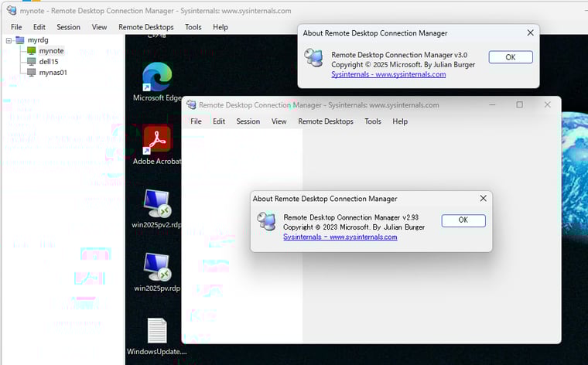The height and width of the screenshot is (365, 588).
Task: Open Remote Desktops menu in inner RDCMan window
Action: (326, 121)
